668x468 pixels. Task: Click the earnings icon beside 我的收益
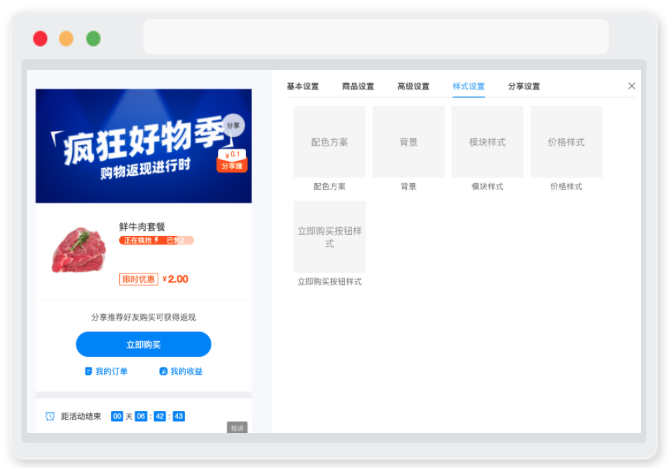click(163, 371)
